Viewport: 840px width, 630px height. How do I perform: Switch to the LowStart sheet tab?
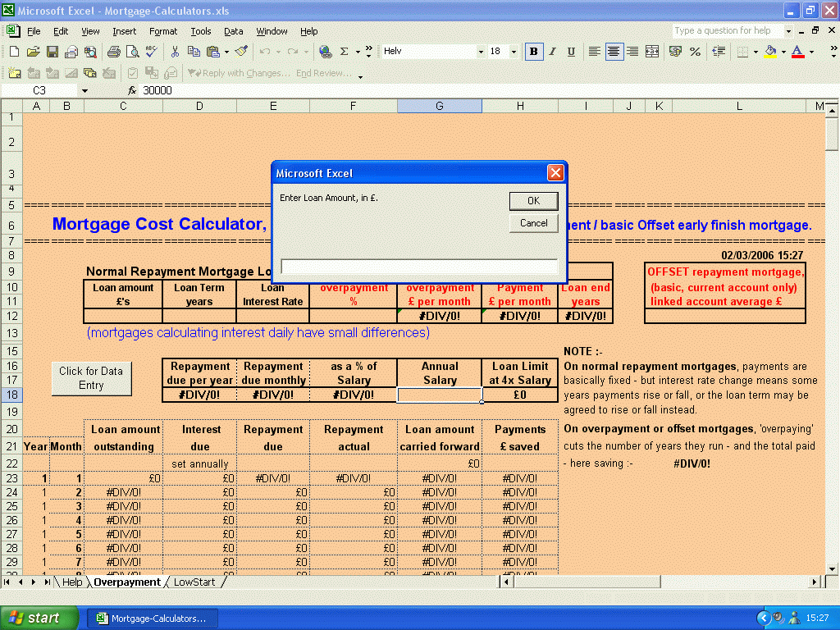pos(194,582)
